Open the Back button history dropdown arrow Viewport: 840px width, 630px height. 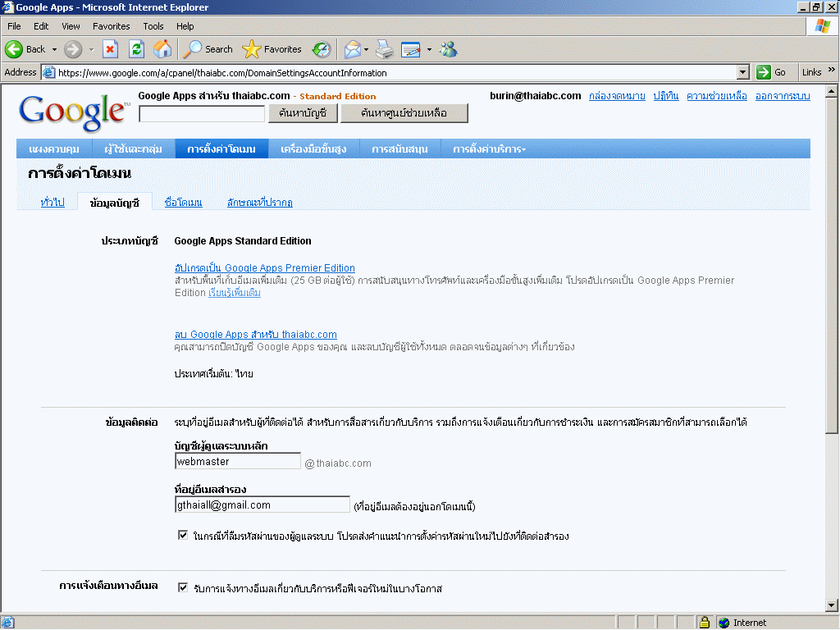[x=54, y=49]
